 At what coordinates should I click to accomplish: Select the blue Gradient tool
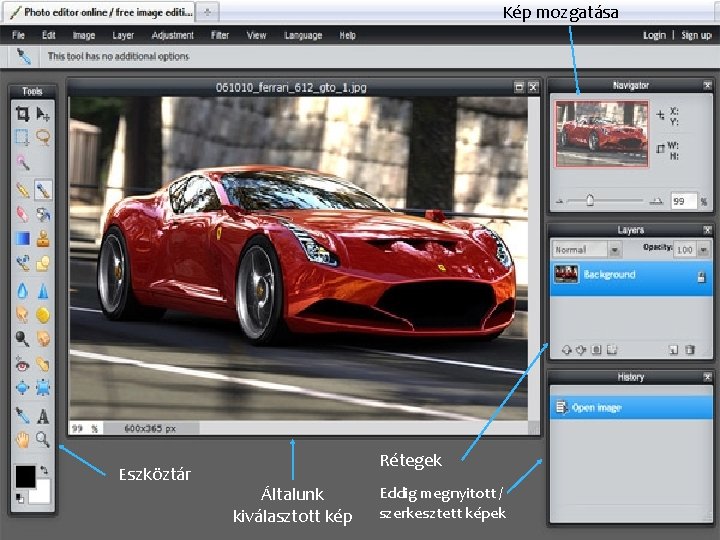click(x=22, y=239)
